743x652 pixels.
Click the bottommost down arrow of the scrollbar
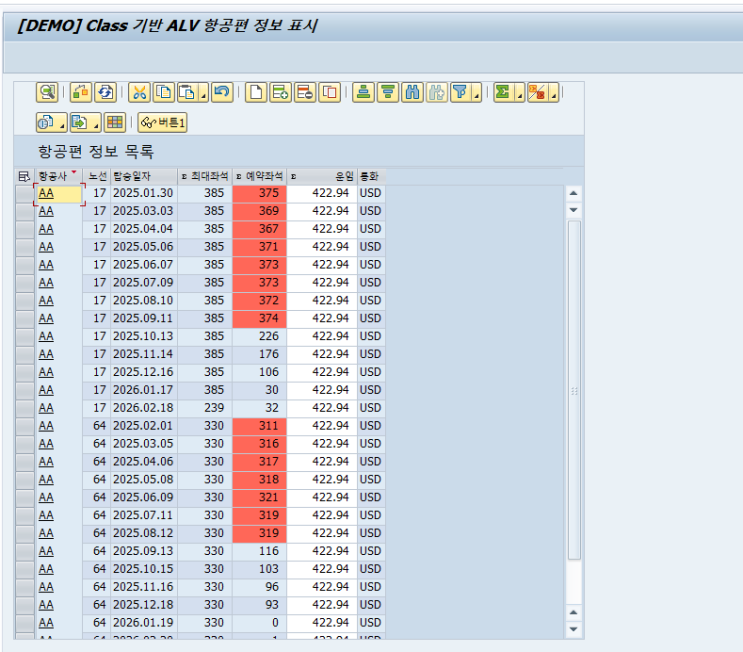573,629
